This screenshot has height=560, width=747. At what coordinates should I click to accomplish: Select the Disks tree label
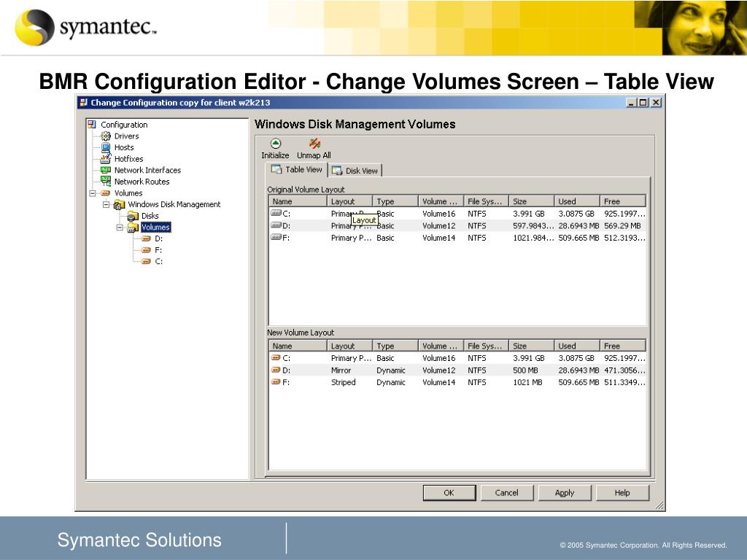point(150,216)
